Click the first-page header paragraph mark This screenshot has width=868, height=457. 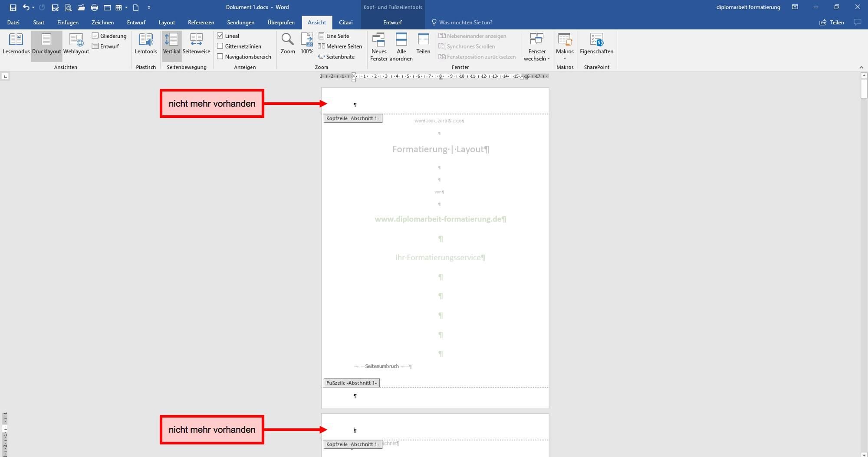355,105
